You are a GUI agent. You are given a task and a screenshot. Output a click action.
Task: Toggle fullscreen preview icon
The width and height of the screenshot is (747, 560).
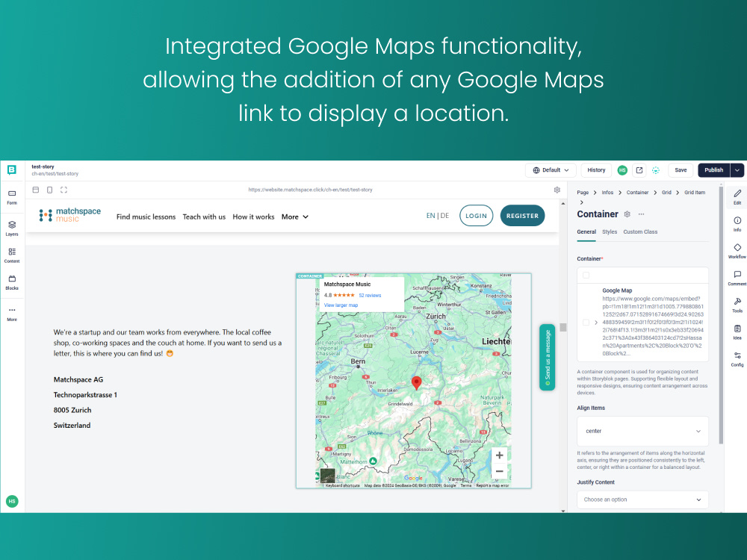click(63, 190)
